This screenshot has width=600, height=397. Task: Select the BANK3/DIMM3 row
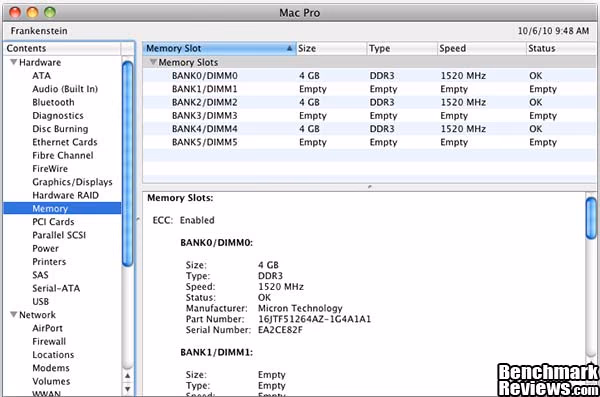click(369, 116)
